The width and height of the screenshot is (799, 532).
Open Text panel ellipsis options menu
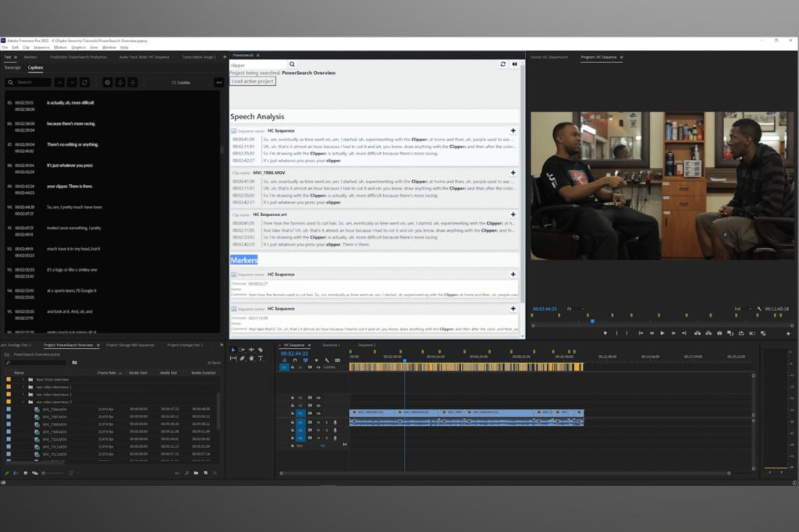[x=219, y=83]
